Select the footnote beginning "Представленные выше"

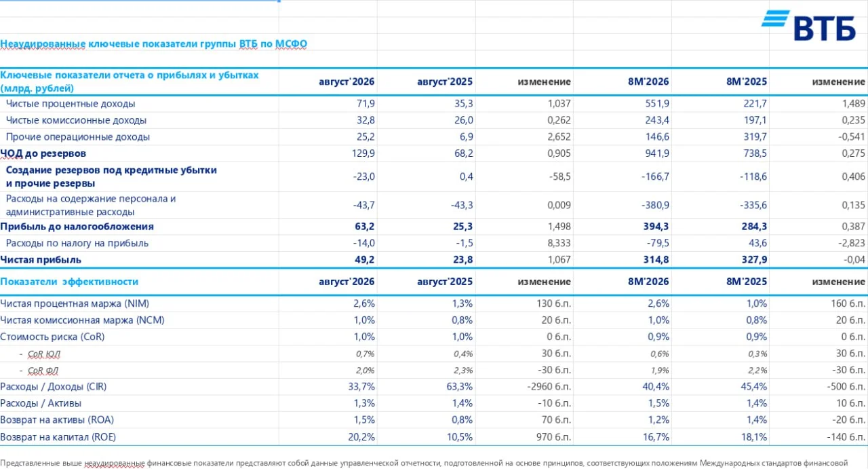(424, 463)
